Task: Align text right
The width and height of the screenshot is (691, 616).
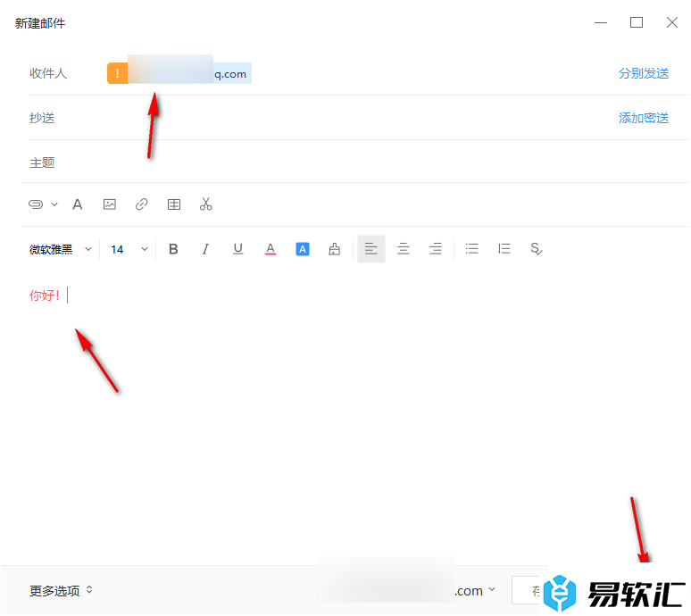Action: click(x=436, y=249)
